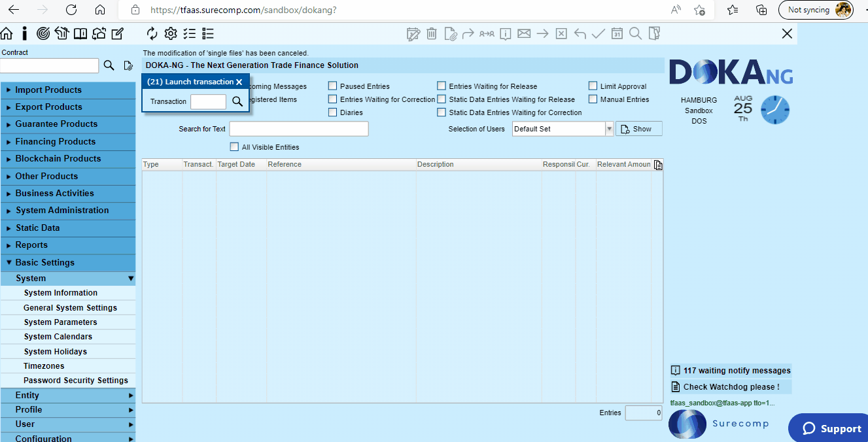The height and width of the screenshot is (442, 868).
Task: Click the curved forward arrow icon
Action: tap(468, 33)
